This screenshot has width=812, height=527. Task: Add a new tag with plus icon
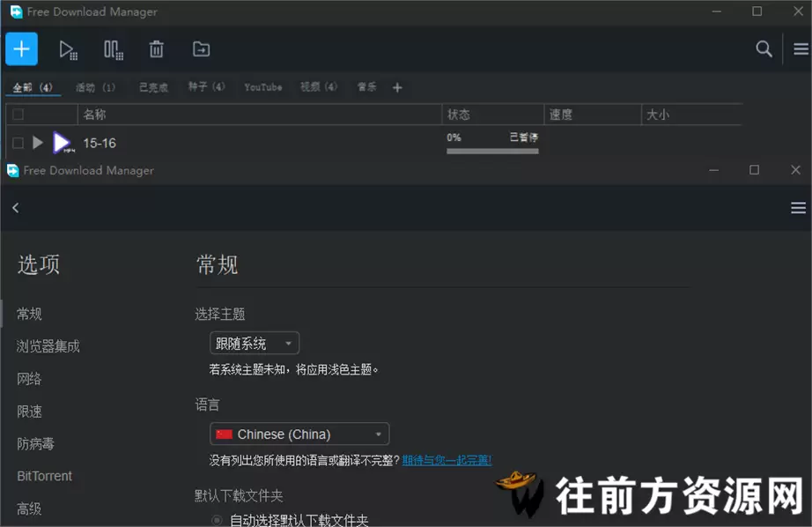pyautogui.click(x=397, y=87)
